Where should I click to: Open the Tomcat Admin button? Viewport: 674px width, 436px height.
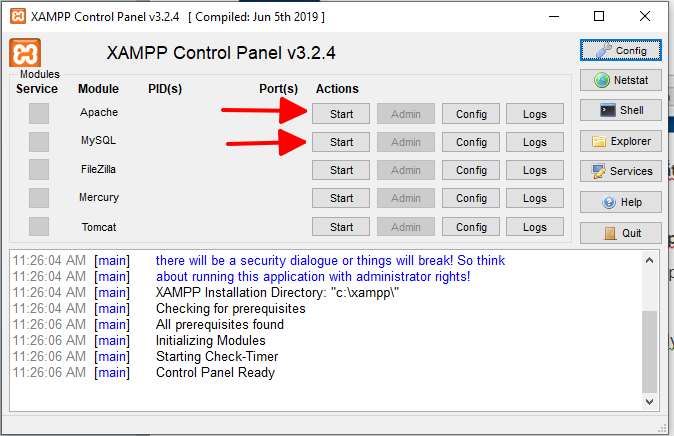click(x=406, y=227)
